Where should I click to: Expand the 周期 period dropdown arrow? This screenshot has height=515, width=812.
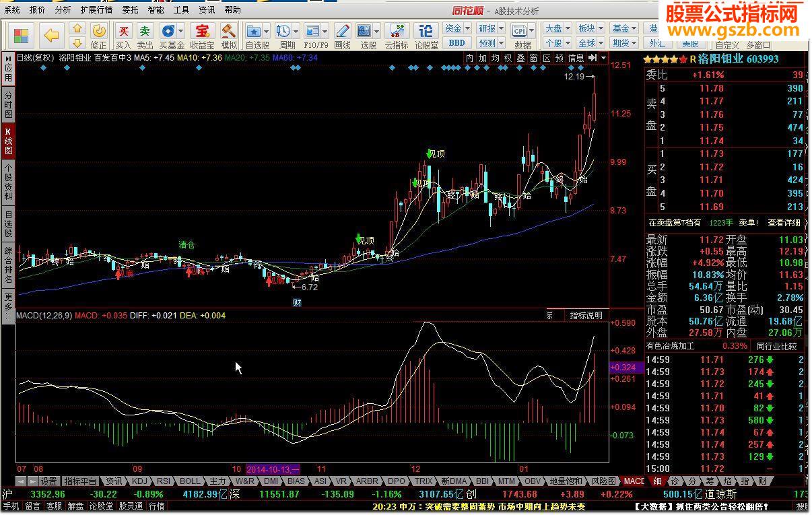coord(296,32)
